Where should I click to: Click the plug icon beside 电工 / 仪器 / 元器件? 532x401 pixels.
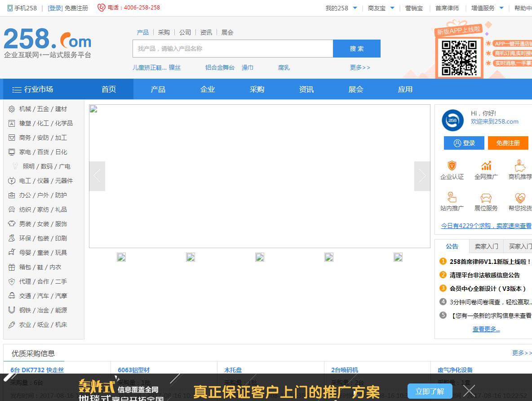(x=12, y=181)
